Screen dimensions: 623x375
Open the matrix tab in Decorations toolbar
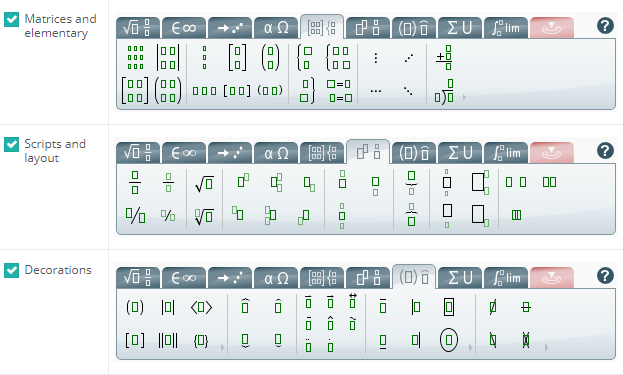point(322,278)
